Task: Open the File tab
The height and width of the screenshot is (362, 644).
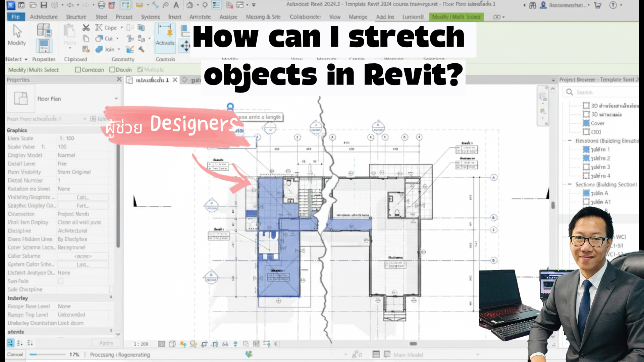Action: tap(15, 17)
